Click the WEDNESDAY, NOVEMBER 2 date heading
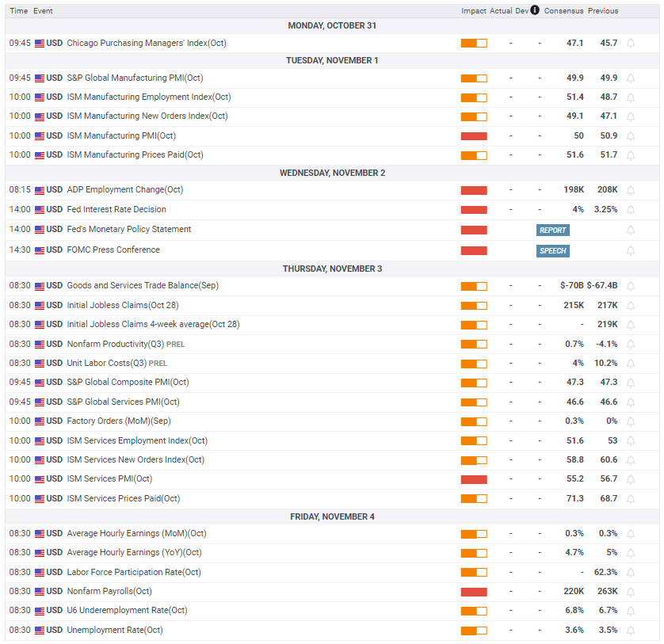664x644 pixels. click(333, 173)
